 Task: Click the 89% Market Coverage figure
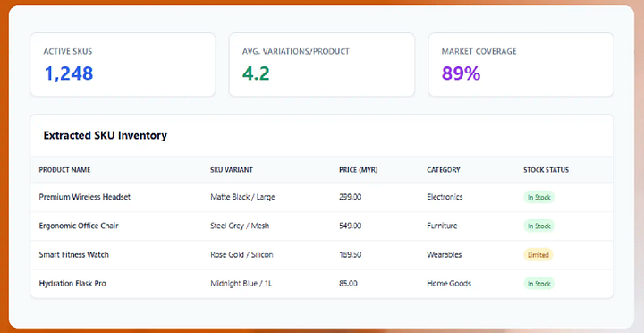click(461, 73)
